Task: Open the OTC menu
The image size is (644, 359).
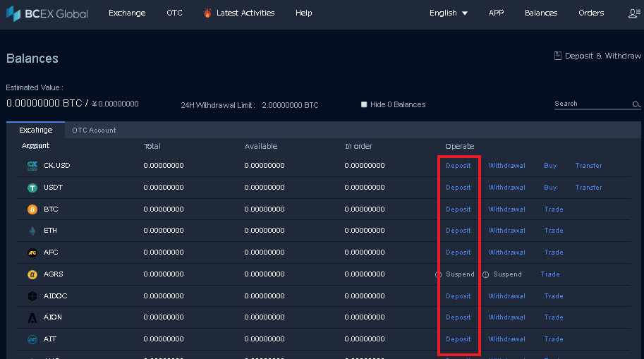Action: (x=174, y=13)
